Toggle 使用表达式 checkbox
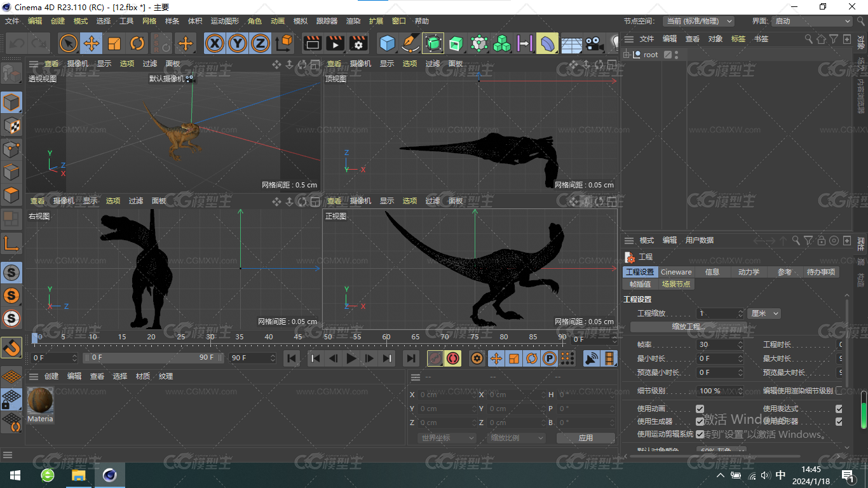 pos(839,409)
